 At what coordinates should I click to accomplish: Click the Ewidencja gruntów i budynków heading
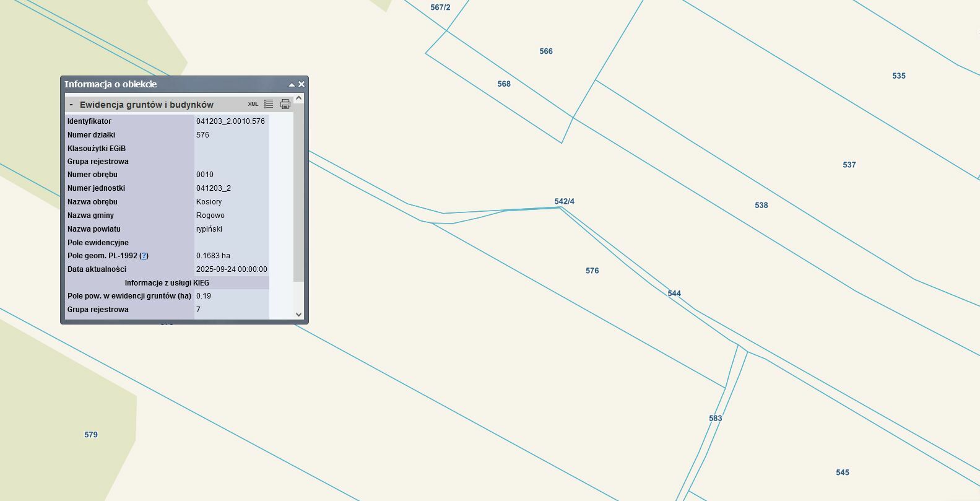pyautogui.click(x=147, y=105)
